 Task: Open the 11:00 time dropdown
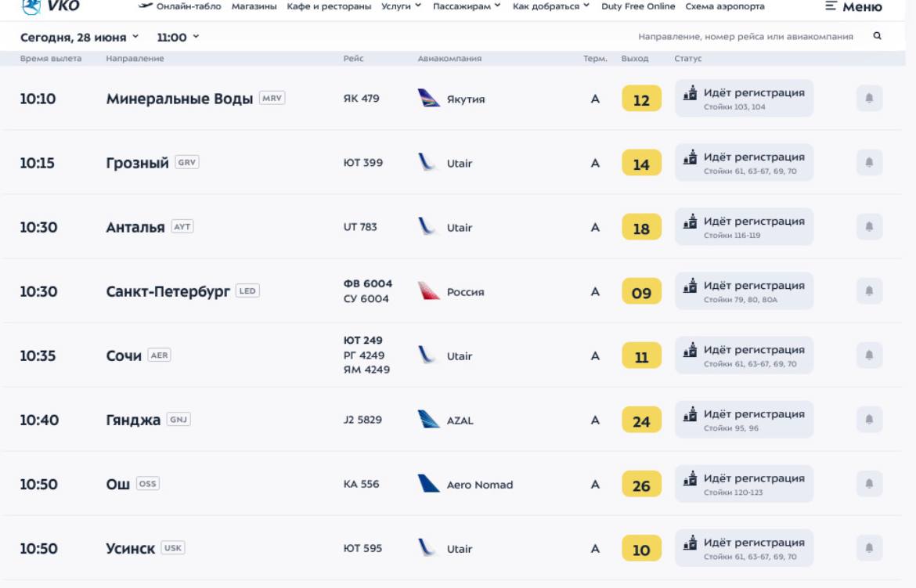178,37
